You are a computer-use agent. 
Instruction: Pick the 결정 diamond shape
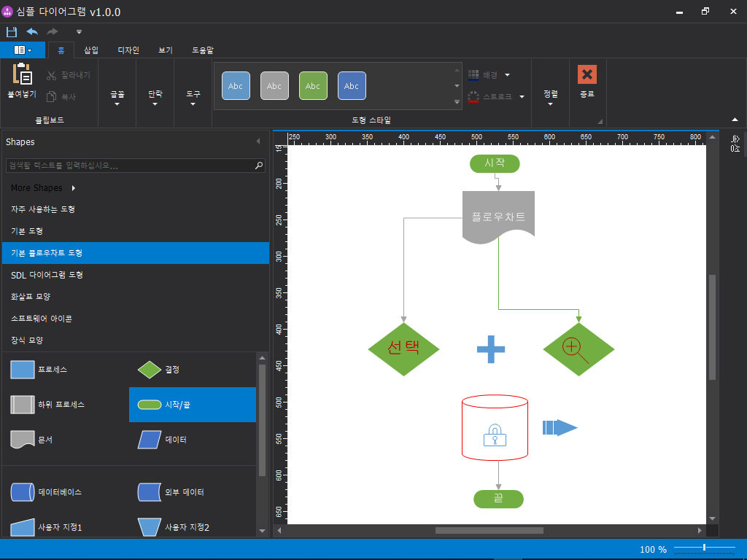point(193,370)
